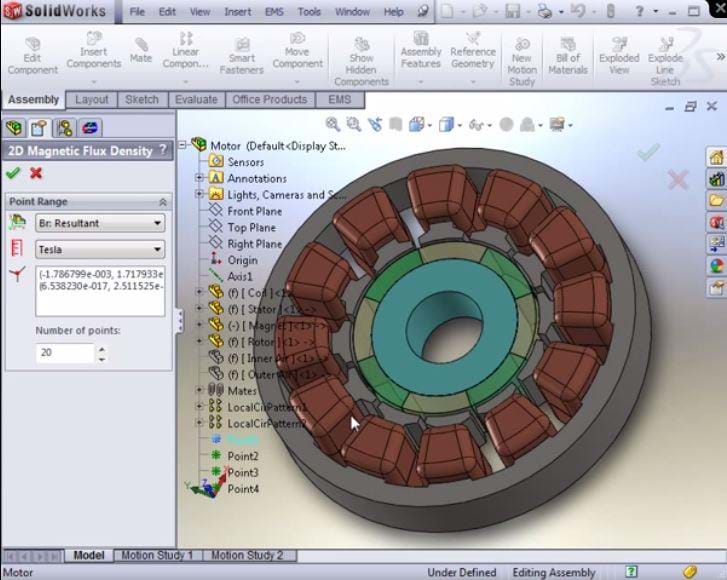Open the Br: Resultant dropdown
727x580 pixels.
99,223
